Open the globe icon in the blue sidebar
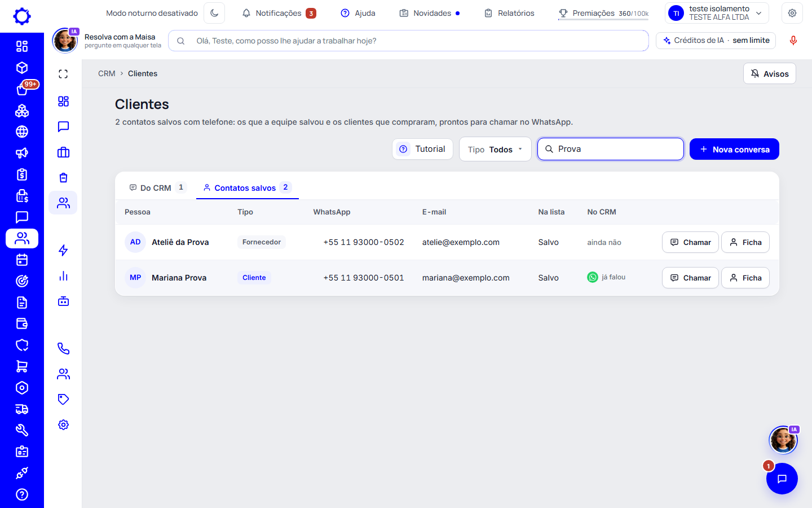This screenshot has height=508, width=812. (x=22, y=132)
